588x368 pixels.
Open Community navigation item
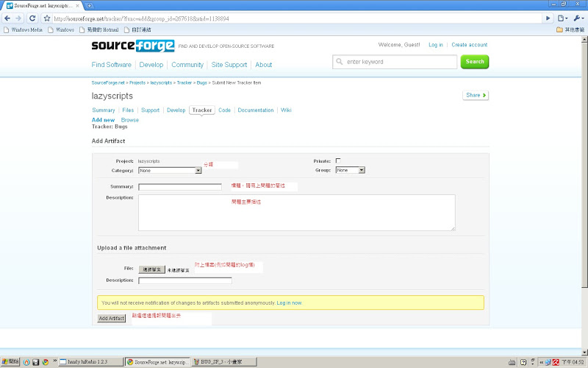pos(187,65)
